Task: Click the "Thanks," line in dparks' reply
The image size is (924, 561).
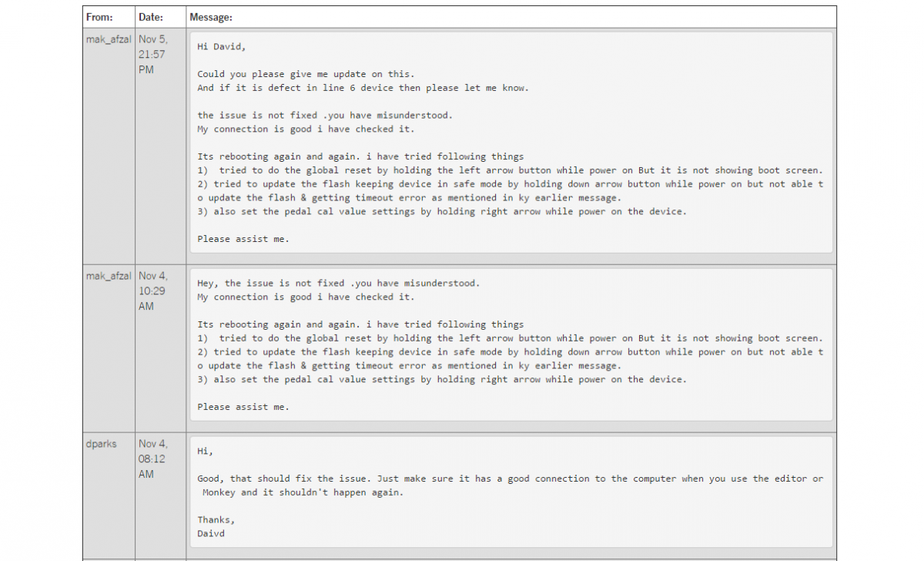Action: (216, 519)
